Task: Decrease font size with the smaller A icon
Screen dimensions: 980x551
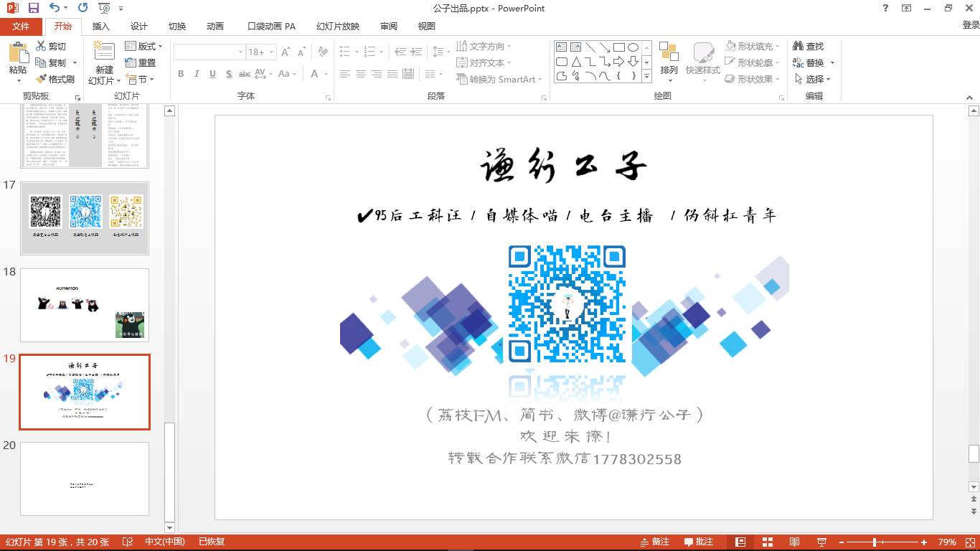Action: click(301, 52)
